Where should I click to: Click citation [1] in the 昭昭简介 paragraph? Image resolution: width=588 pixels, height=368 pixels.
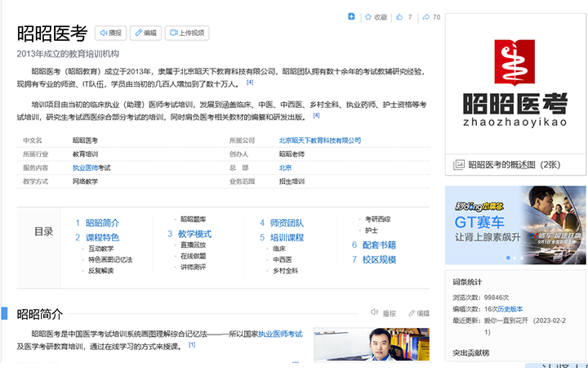pos(192,344)
